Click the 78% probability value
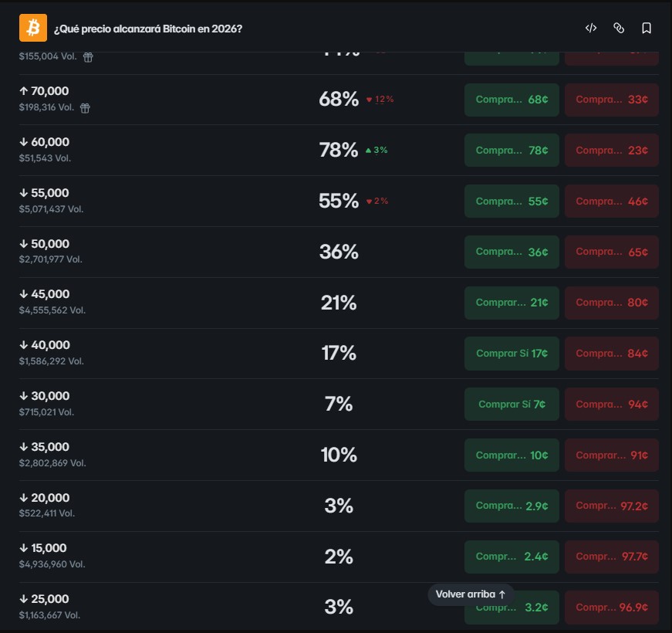 coord(339,150)
